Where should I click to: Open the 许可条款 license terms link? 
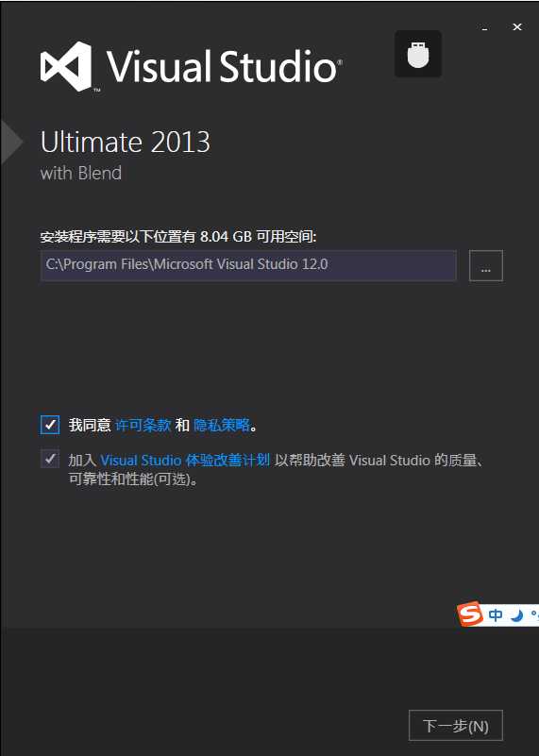143,425
